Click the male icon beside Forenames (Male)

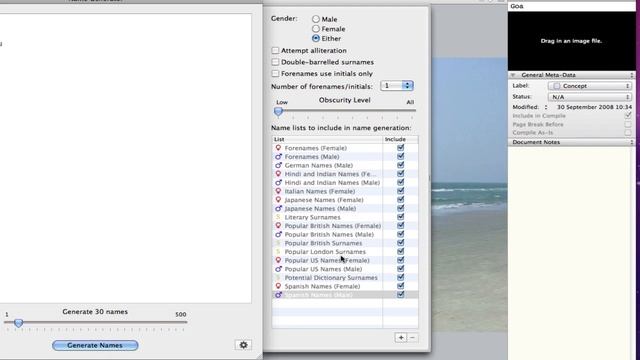[x=278, y=156]
